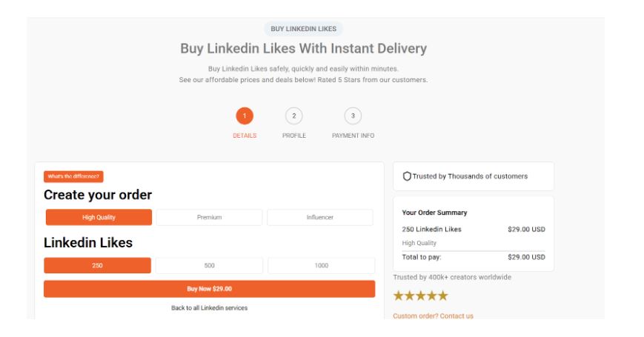Select 250 Linkedin Likes quantity
Screen dimensions: 644x337
pyautogui.click(x=97, y=265)
